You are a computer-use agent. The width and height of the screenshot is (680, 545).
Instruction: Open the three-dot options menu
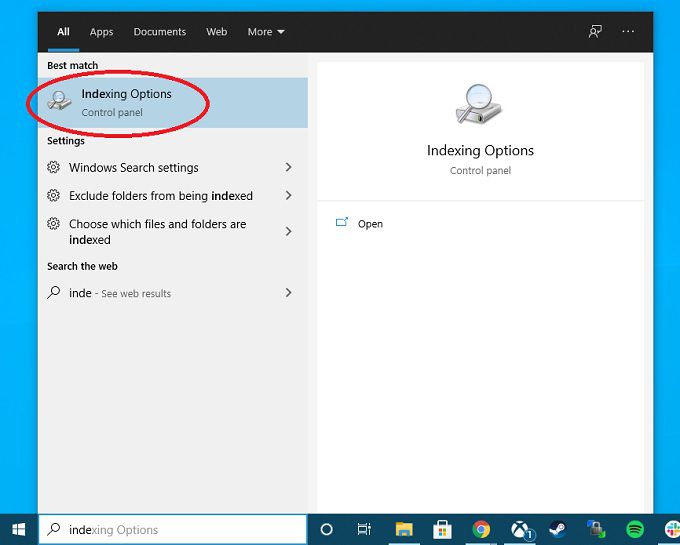click(x=628, y=32)
